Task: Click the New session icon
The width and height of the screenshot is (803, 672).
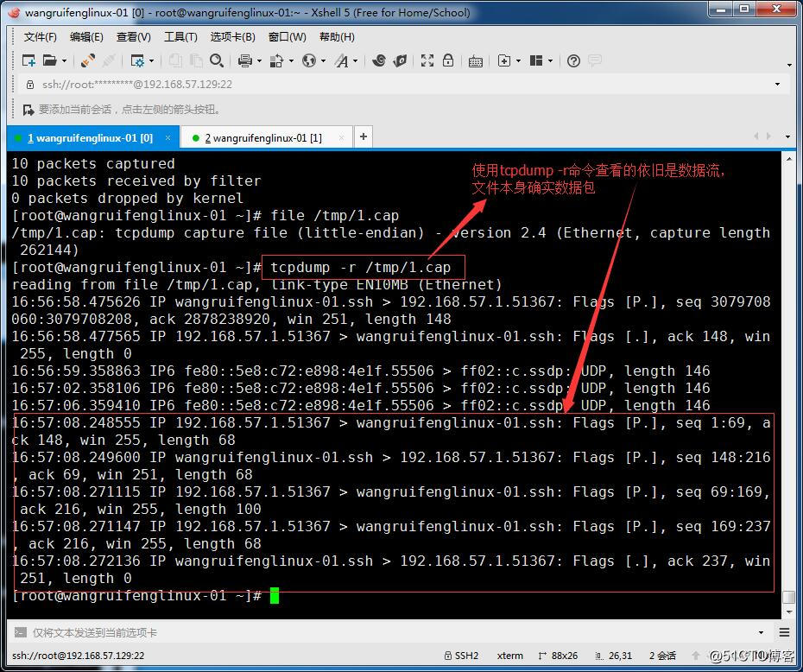Action: point(28,61)
